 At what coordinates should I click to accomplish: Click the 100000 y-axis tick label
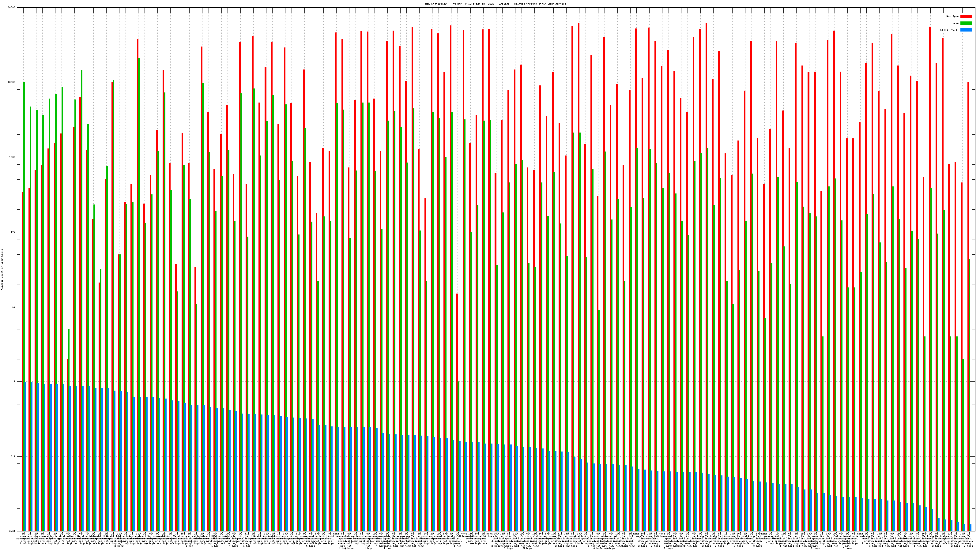[11, 8]
